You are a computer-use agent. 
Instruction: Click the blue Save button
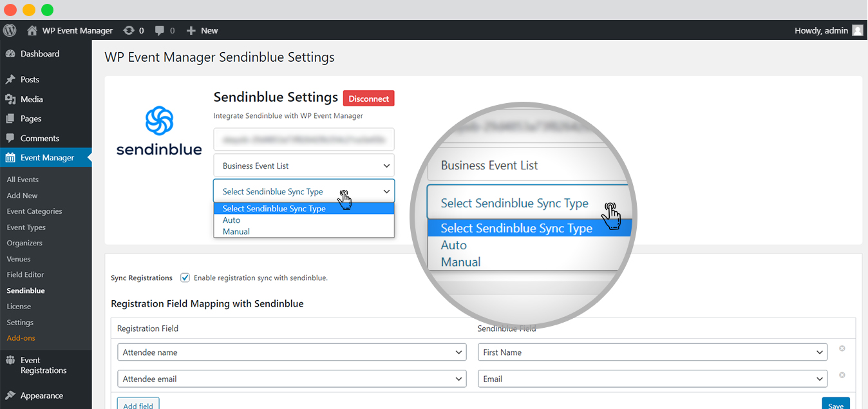click(836, 404)
